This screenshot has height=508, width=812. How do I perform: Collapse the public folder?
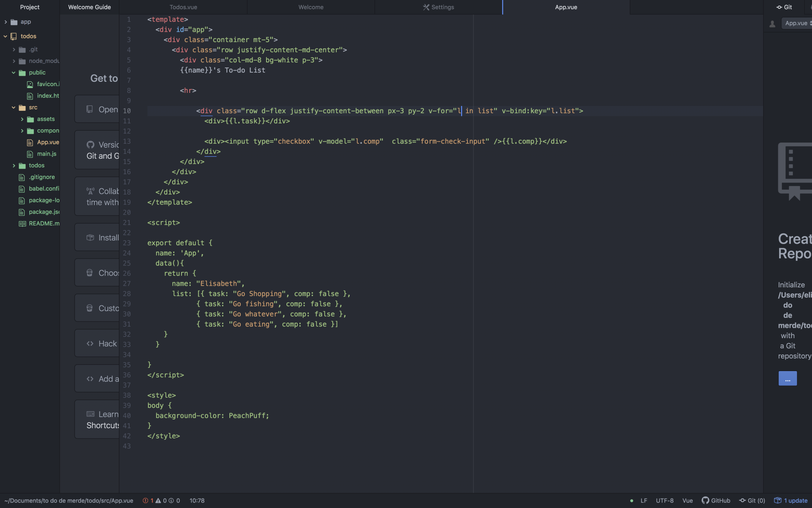click(x=14, y=73)
